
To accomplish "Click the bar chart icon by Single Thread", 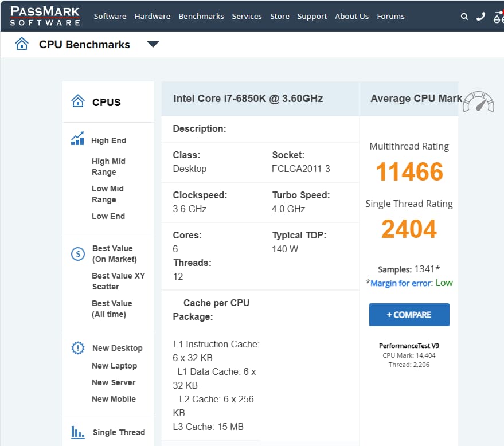I will (x=78, y=432).
